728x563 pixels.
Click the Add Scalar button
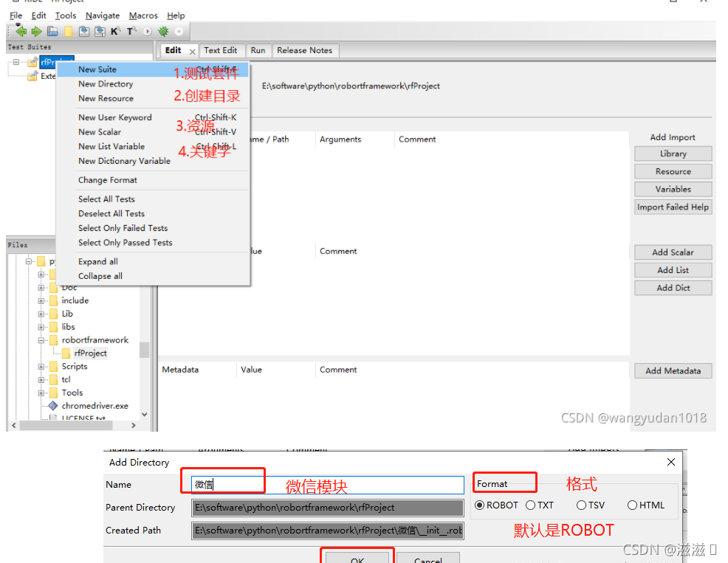pyautogui.click(x=673, y=252)
